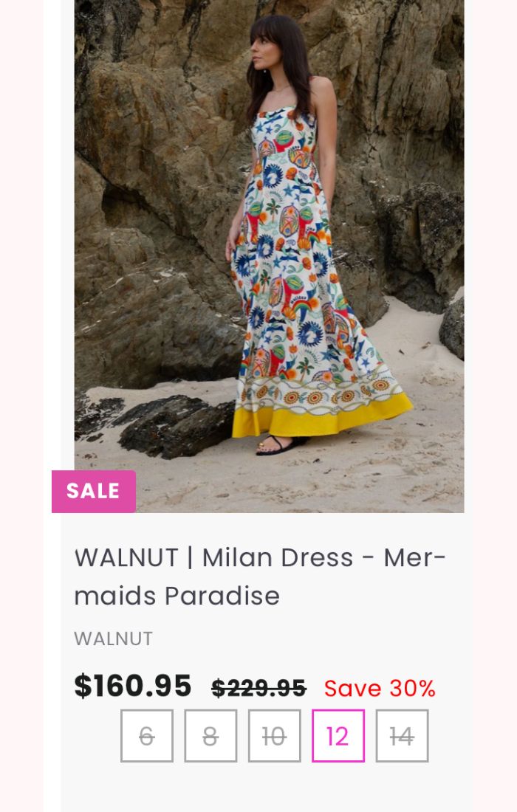Choose size 14 swatch box

(x=402, y=736)
